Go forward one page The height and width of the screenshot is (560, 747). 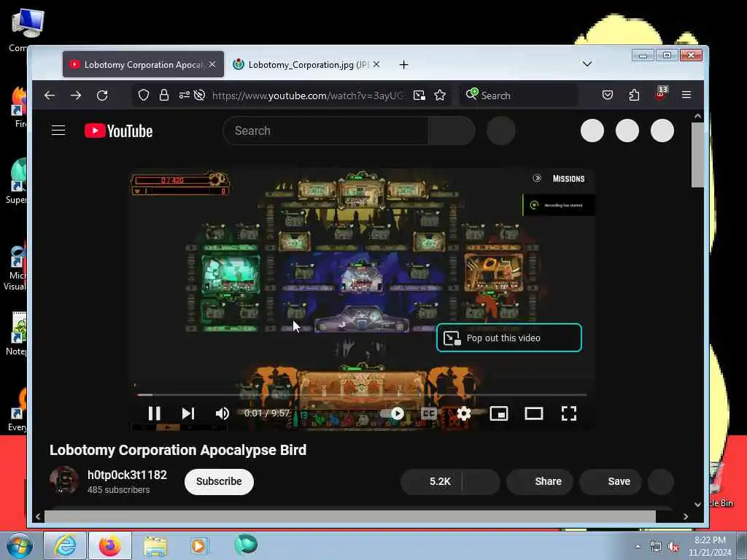pos(76,96)
